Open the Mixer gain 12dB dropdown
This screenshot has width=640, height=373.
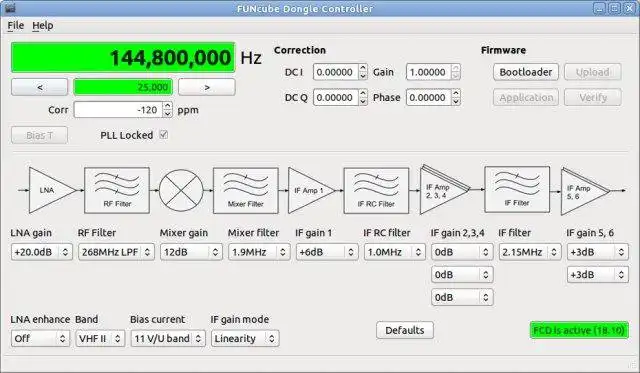(x=191, y=252)
